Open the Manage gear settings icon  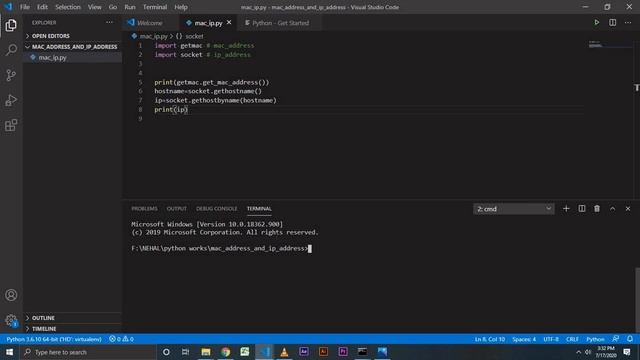11,320
